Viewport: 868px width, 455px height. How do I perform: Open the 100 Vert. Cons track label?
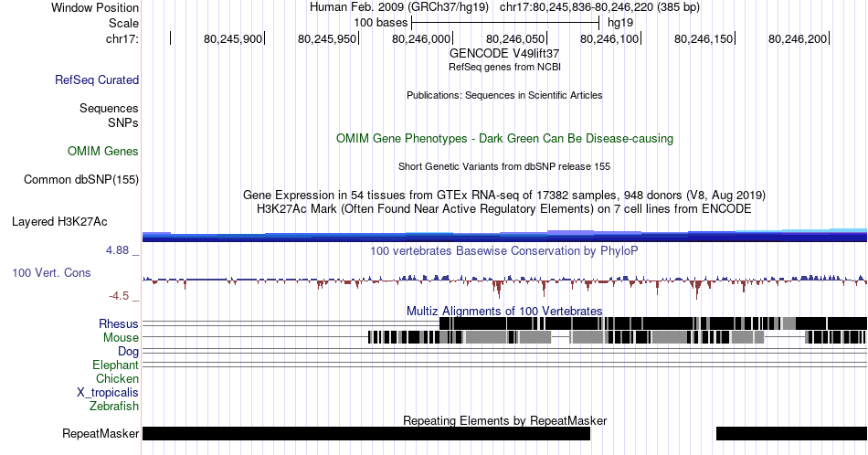pyautogui.click(x=51, y=272)
